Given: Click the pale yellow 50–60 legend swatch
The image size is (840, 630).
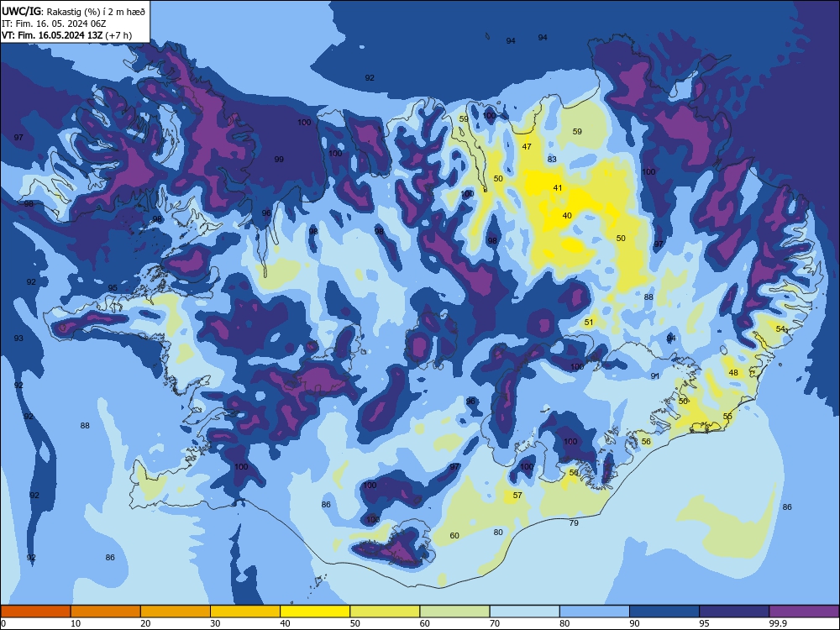Looking at the screenshot, I should pos(386,612).
